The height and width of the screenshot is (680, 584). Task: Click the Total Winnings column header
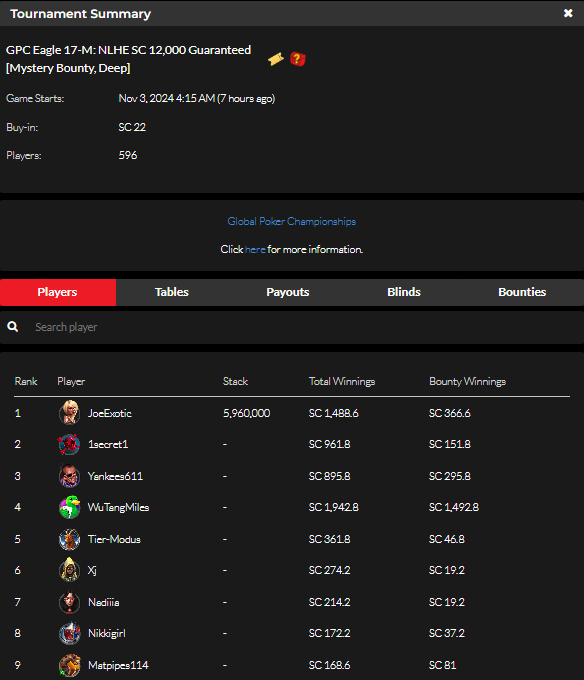pos(342,381)
